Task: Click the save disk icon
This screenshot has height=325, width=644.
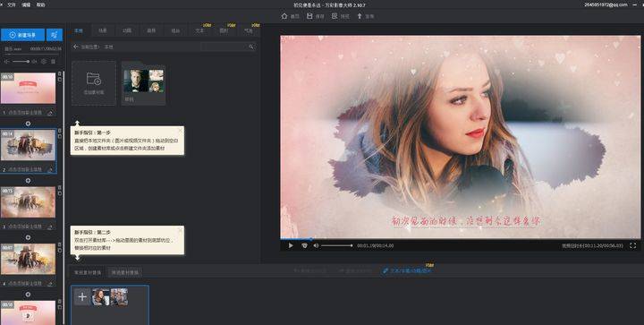Action: pos(309,16)
